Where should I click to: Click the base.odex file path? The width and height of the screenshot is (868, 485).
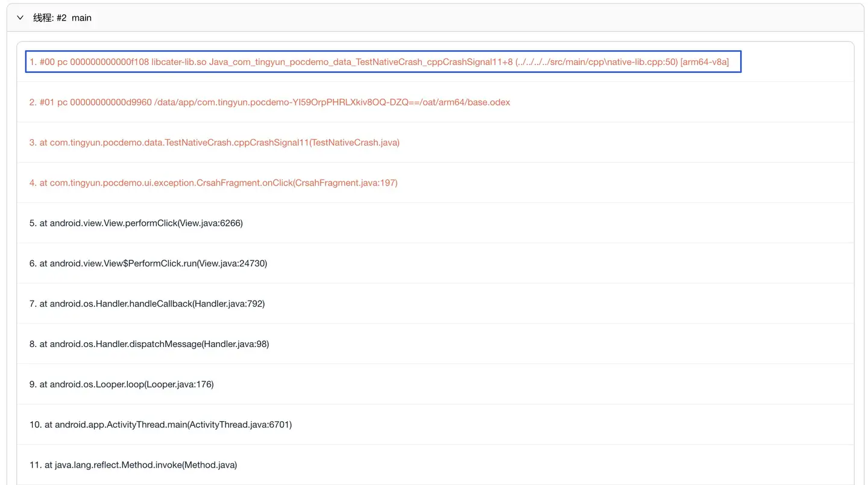[332, 102]
